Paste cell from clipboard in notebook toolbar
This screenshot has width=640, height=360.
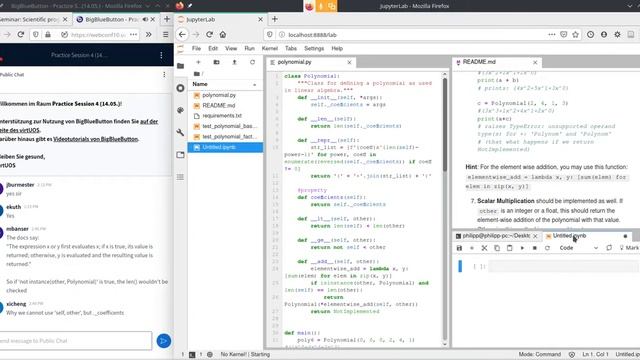point(509,248)
